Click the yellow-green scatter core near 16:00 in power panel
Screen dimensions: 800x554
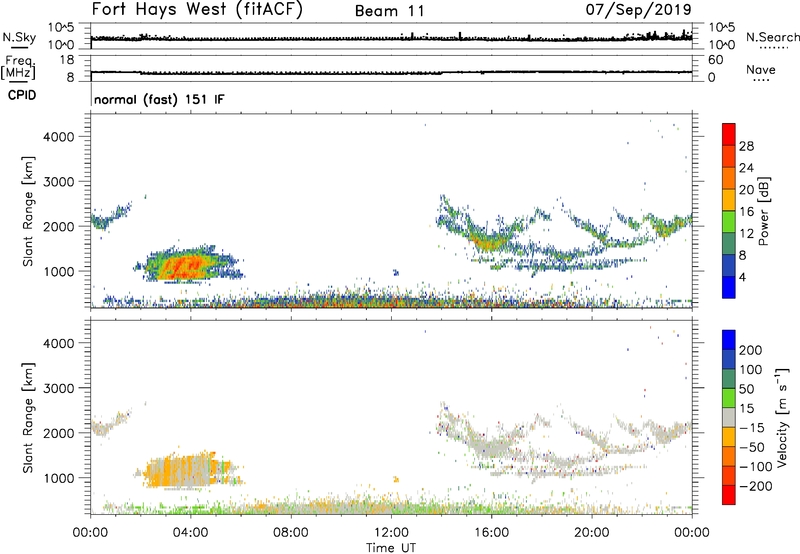tap(491, 243)
